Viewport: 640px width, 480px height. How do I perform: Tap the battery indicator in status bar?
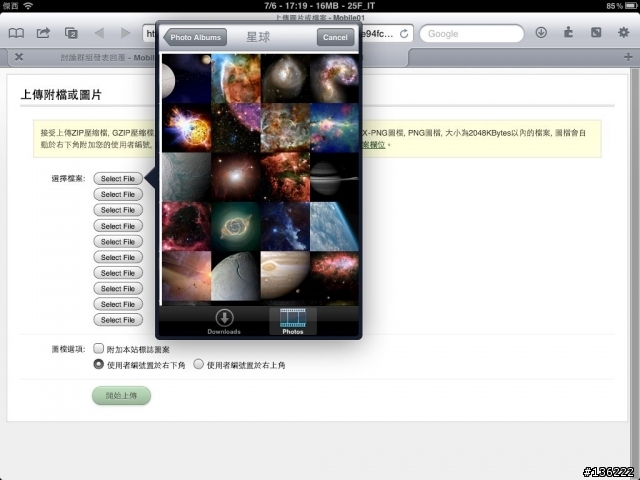coord(630,6)
